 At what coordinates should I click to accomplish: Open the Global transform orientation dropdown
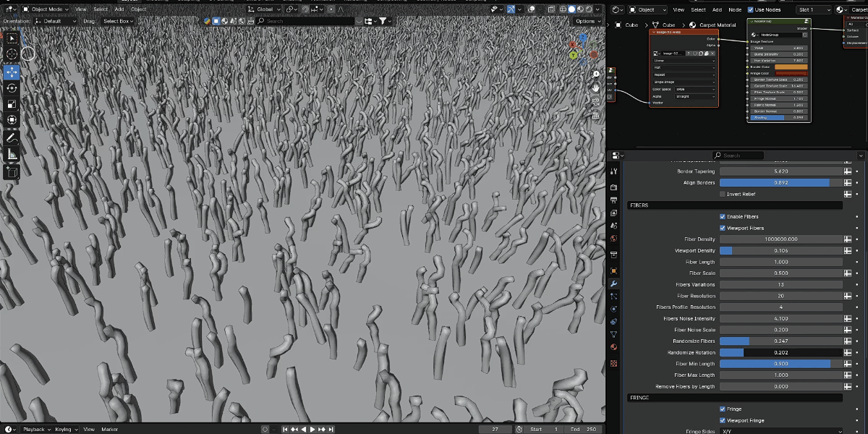(263, 9)
